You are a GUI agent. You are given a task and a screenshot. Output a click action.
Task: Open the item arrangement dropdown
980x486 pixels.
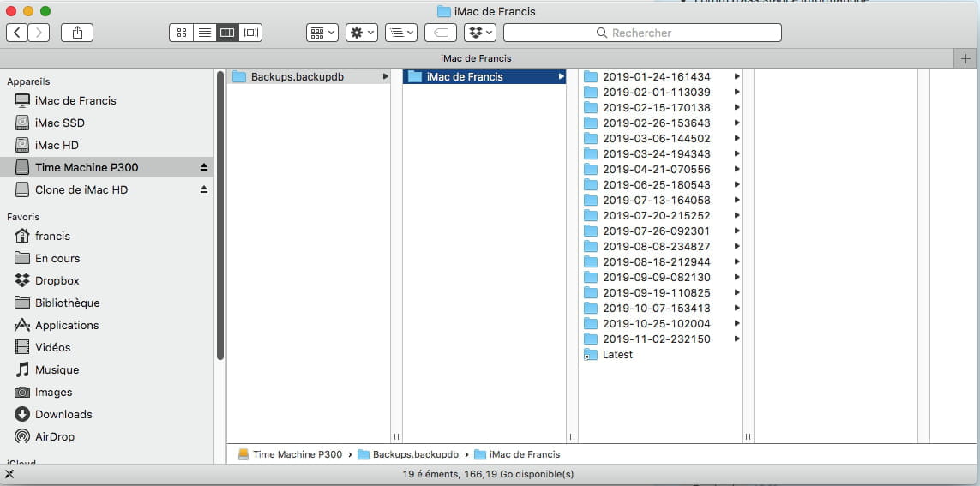(x=322, y=33)
